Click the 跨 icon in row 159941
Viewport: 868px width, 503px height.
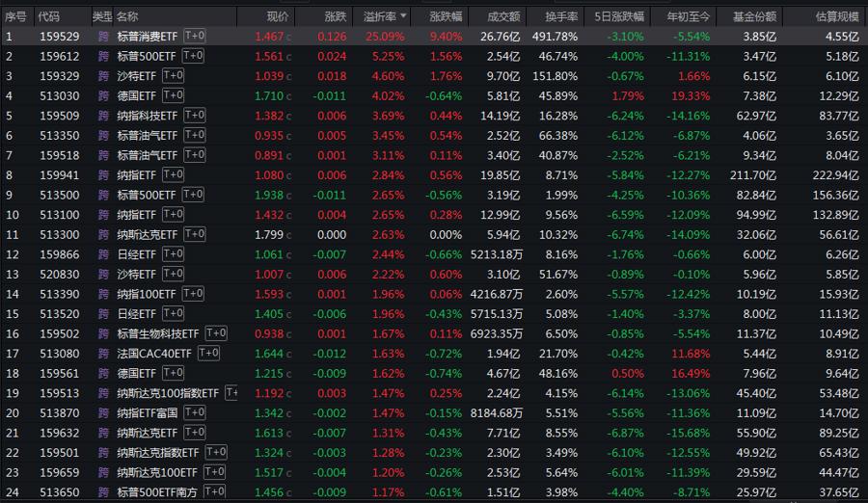point(103,175)
